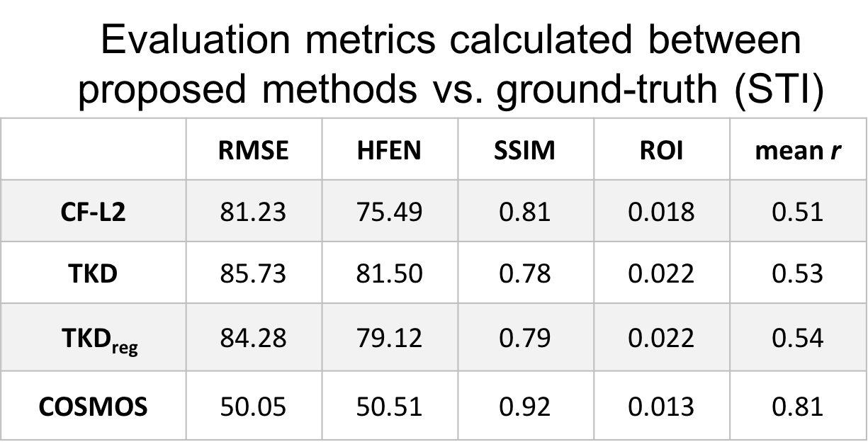Click the SSIM column header
This screenshot has height=442, width=868.
[525, 149]
